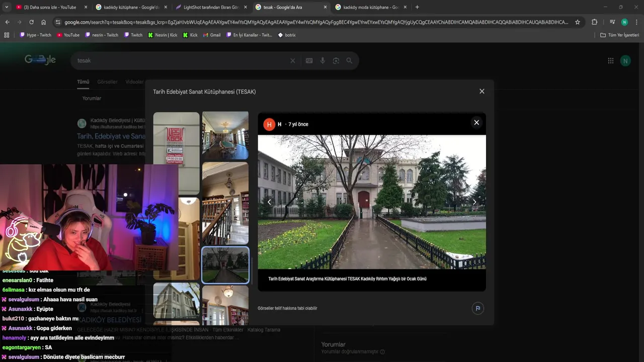This screenshot has height=362, width=644.
Task: Open the bookmarks apps grid icon
Action: pos(7,35)
